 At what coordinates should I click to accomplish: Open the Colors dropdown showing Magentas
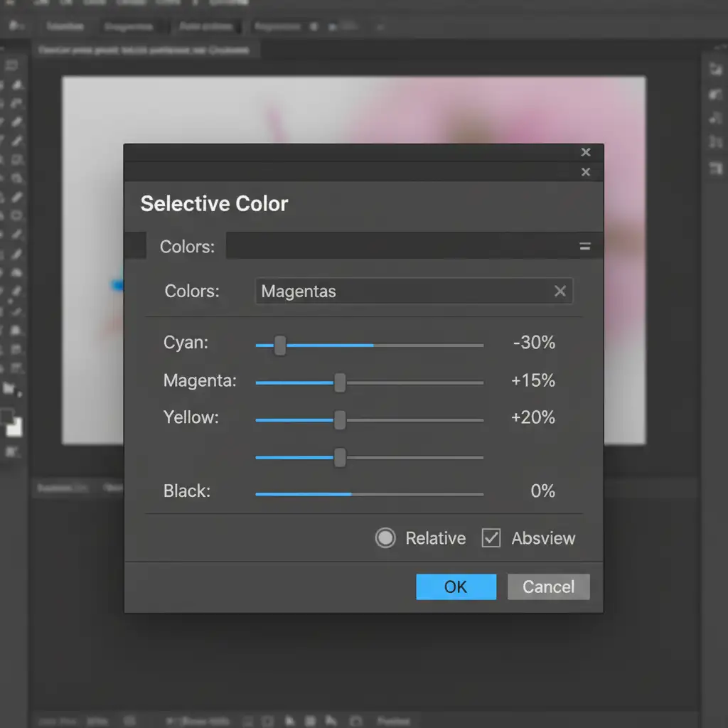[x=412, y=291]
